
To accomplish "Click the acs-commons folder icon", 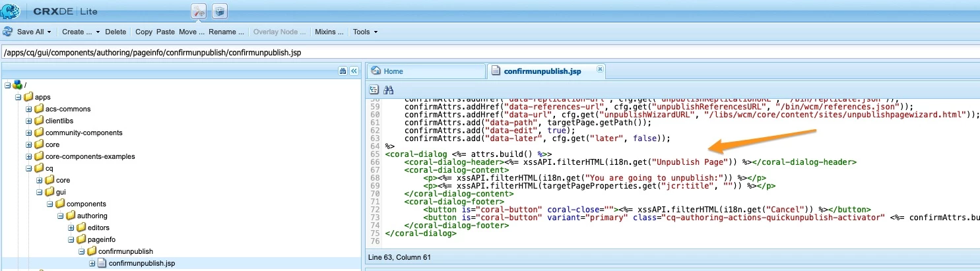I will (39, 109).
